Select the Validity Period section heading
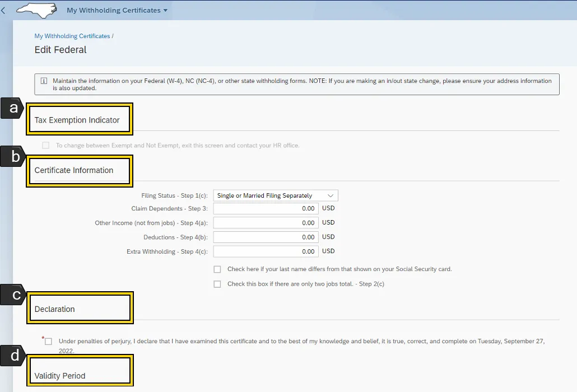Image resolution: width=577 pixels, height=392 pixels. pos(60,376)
